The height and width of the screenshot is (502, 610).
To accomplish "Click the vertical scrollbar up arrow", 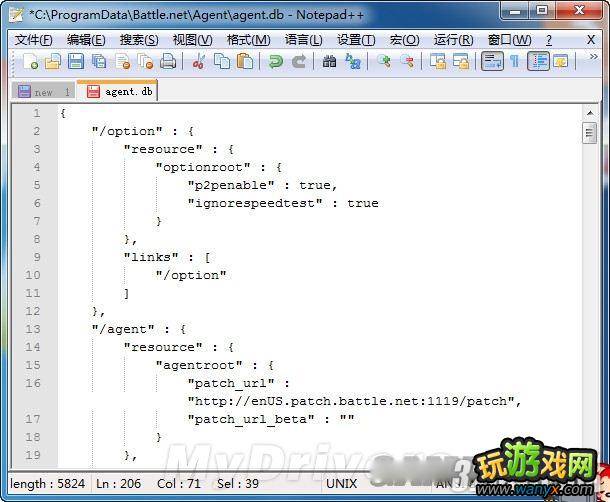I will click(590, 113).
